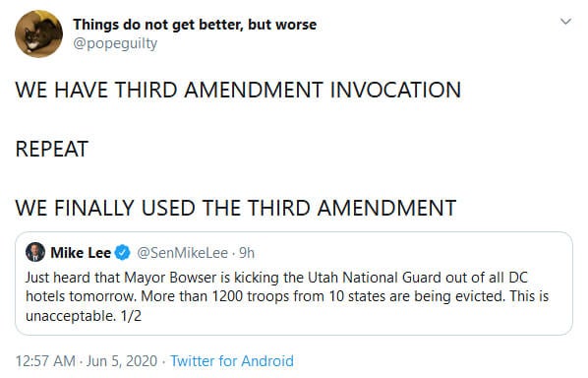
Task: Click the display name Things do not get better
Action: [195, 25]
